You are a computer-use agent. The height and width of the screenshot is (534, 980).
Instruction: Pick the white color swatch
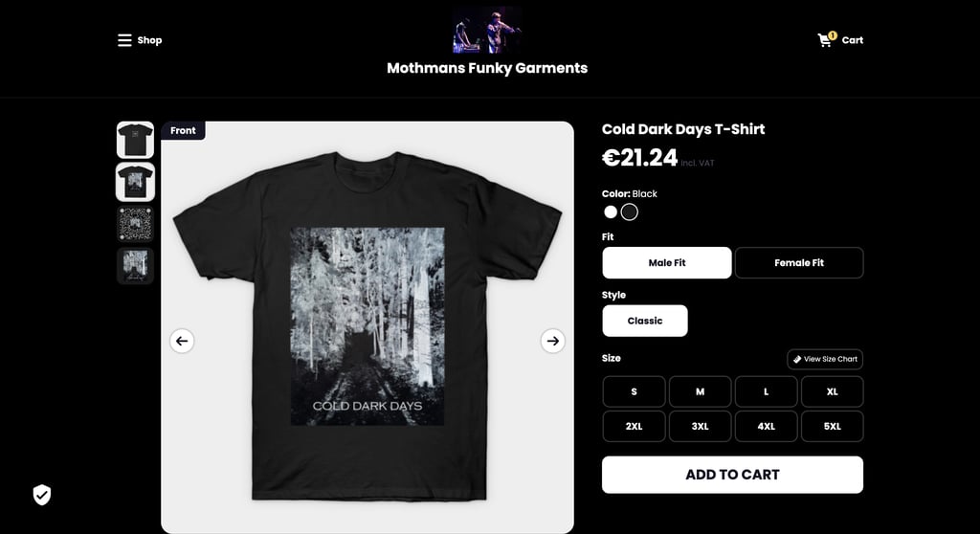click(610, 212)
